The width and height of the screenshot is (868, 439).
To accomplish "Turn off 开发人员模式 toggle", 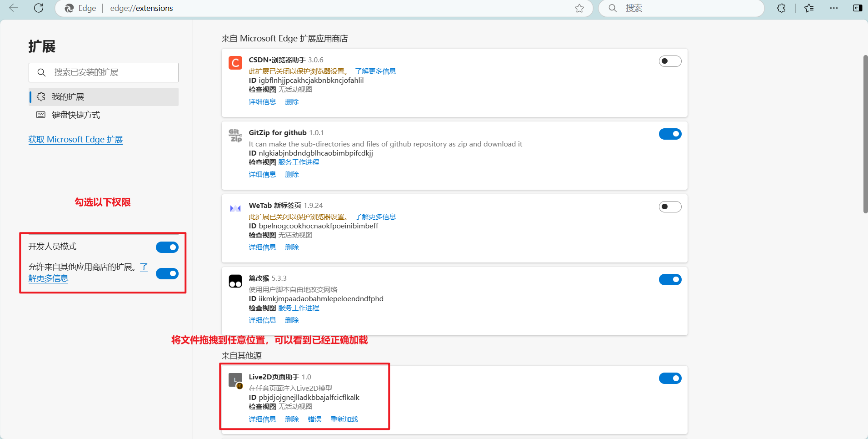I will [167, 247].
